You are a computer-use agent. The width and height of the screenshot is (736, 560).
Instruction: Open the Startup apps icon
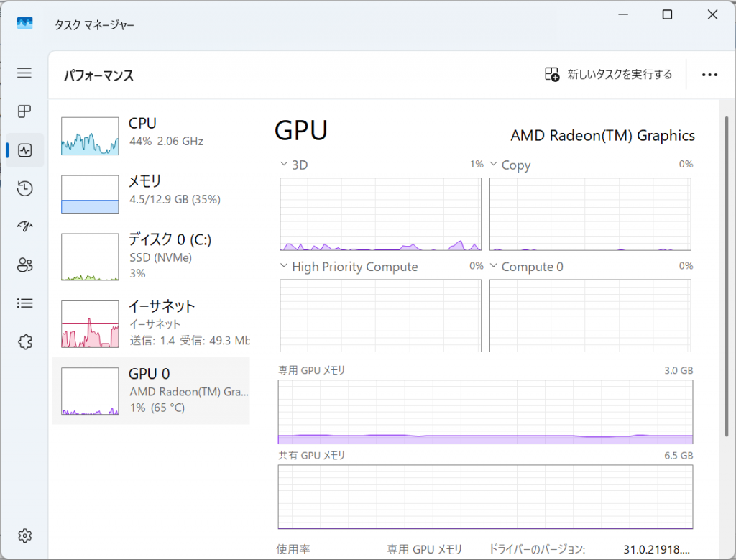(24, 226)
